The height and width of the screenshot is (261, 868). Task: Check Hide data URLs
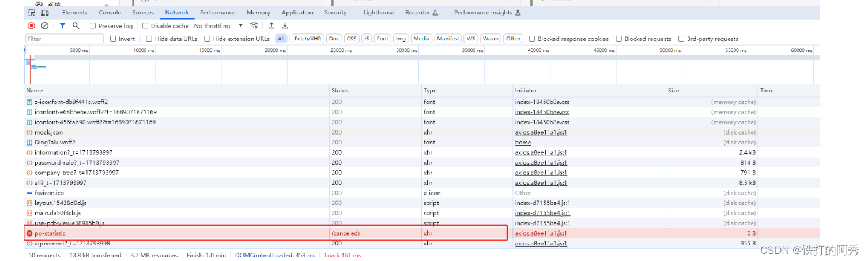(149, 39)
